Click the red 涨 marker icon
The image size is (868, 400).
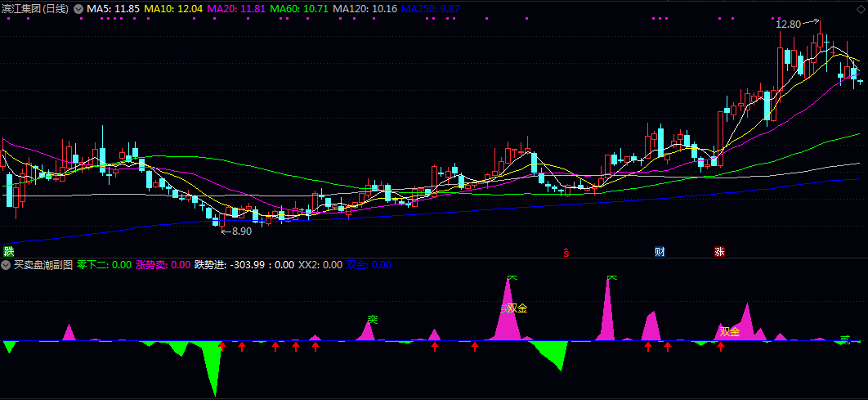(719, 251)
